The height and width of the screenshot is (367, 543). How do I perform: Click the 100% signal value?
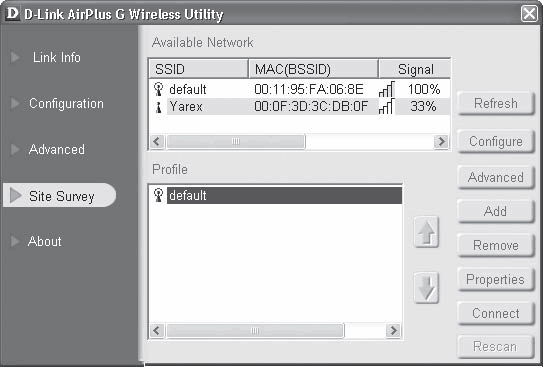[x=424, y=89]
